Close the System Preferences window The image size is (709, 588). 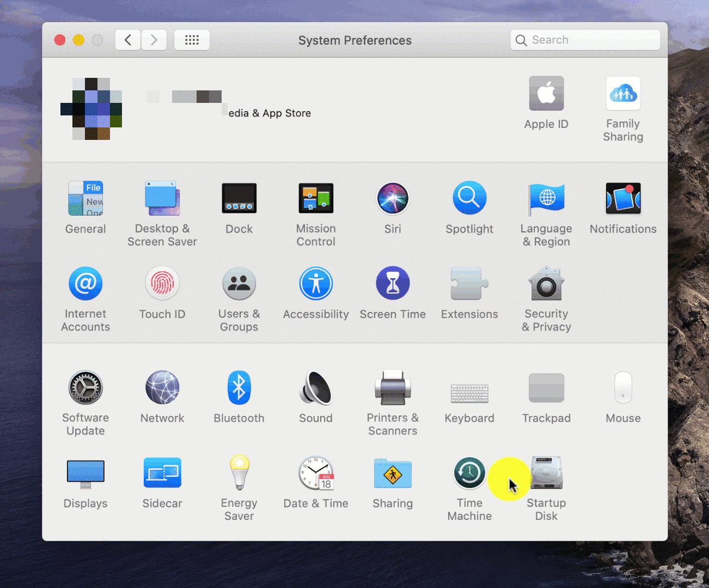(x=60, y=40)
